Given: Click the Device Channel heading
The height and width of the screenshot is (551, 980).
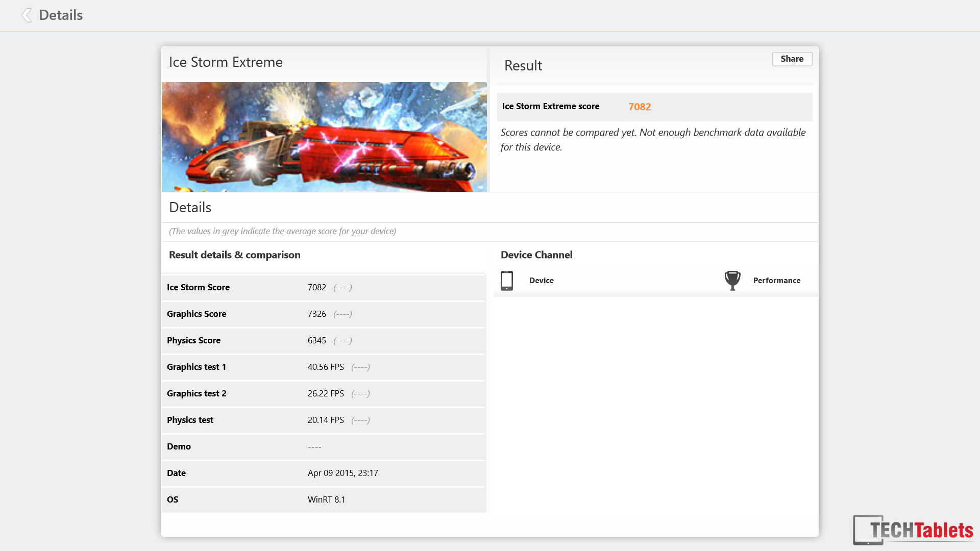Looking at the screenshot, I should click(x=536, y=255).
